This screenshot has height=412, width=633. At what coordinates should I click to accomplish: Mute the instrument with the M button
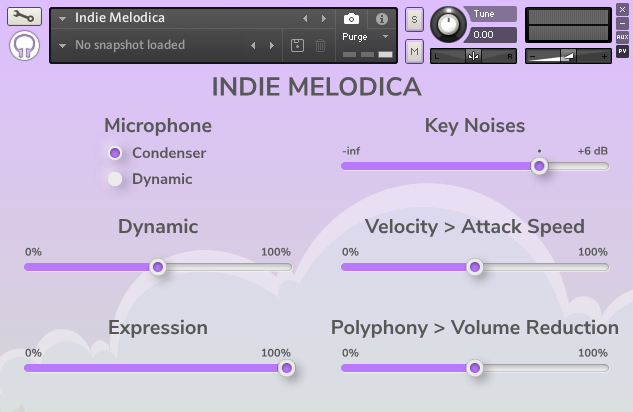pos(415,50)
